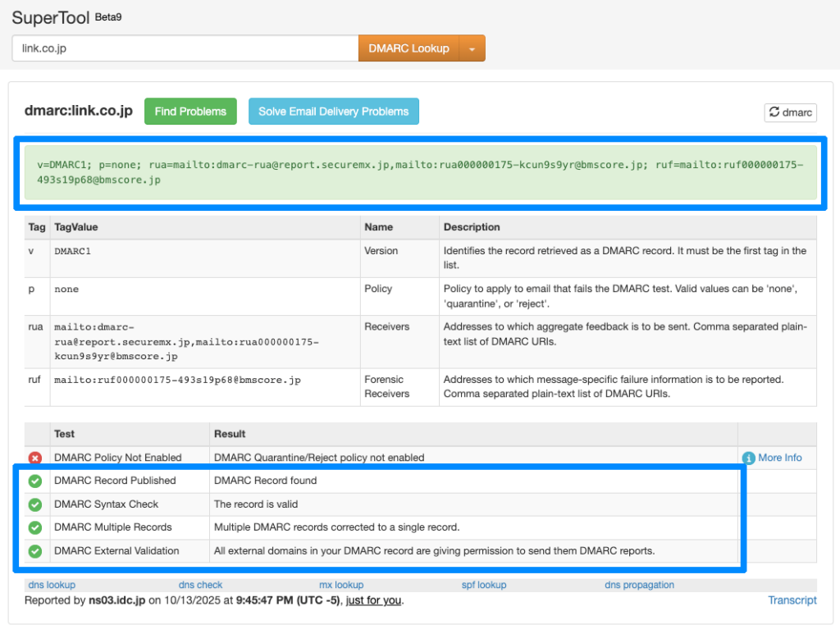View the Transcript link
Screen dimensions: 840x634
792,600
